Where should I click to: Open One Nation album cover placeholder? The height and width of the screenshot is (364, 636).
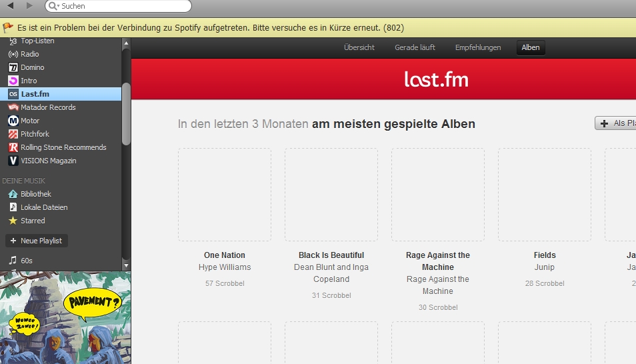coord(225,195)
